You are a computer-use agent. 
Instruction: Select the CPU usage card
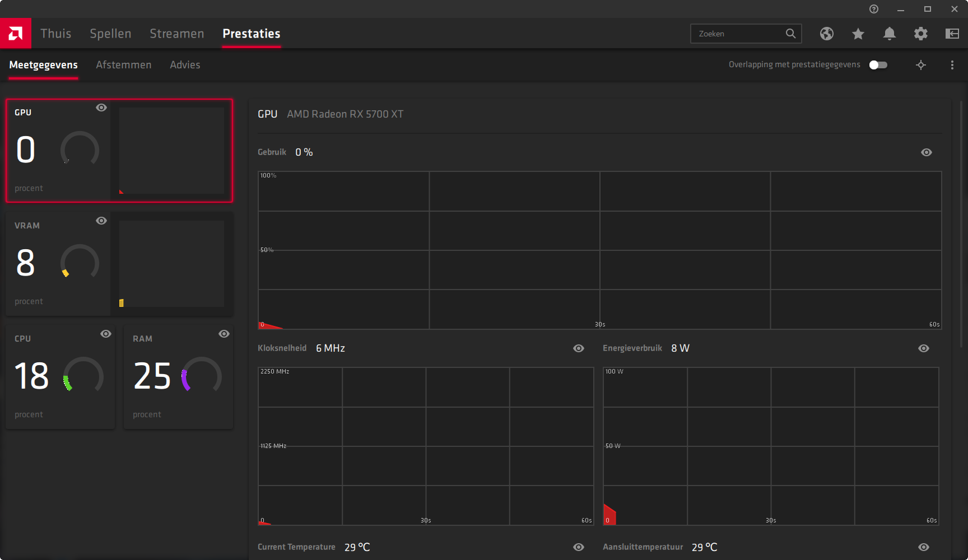pyautogui.click(x=61, y=377)
